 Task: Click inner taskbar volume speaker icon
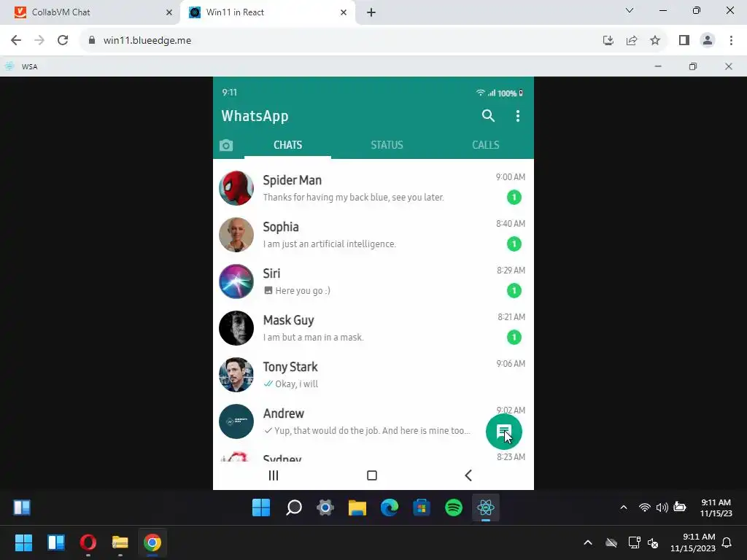pos(662,507)
